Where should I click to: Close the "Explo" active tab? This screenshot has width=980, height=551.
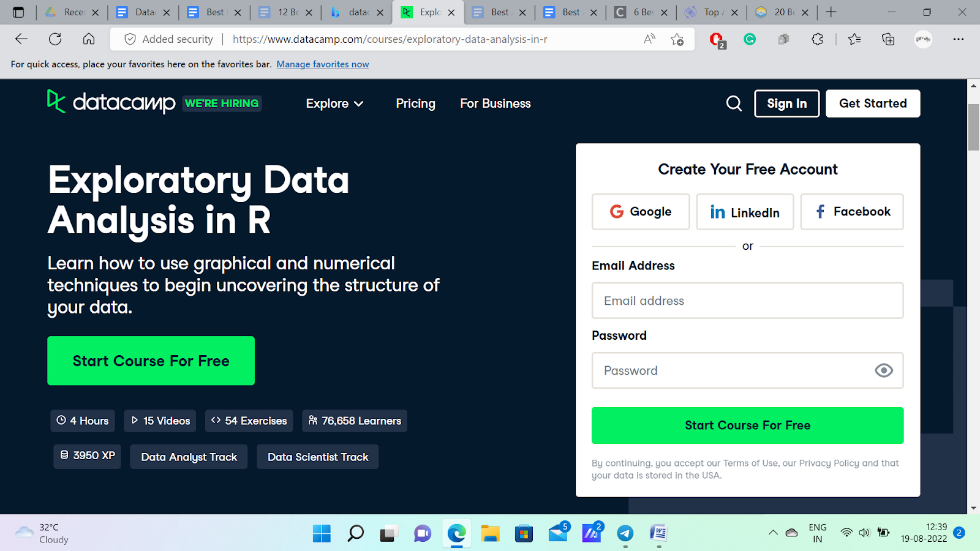click(451, 12)
